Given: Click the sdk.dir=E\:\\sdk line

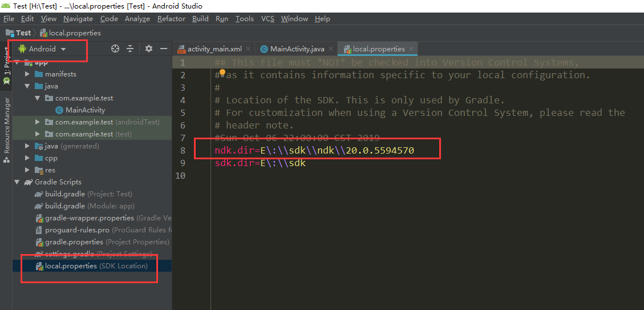Looking at the screenshot, I should tap(260, 163).
